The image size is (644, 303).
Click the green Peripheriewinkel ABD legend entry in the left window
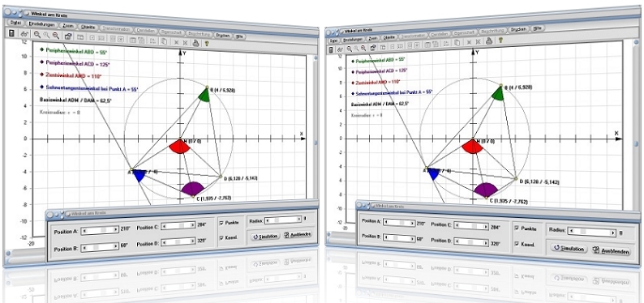tap(74, 51)
